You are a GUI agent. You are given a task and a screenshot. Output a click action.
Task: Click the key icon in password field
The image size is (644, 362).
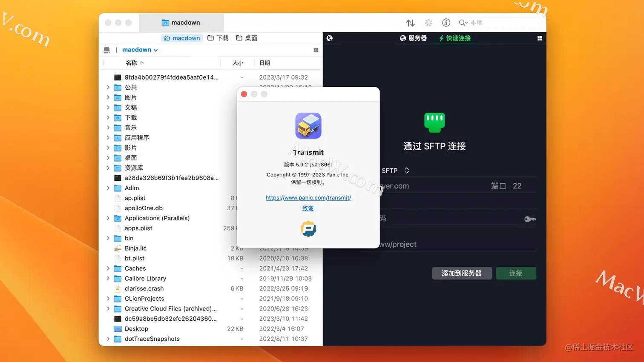coord(530,219)
